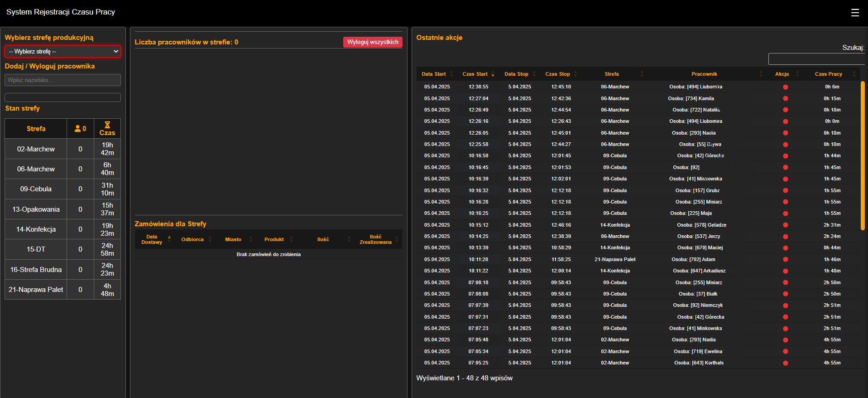Viewport: 868px width, 398px height.
Task: Click sort arrows on Data Dostawy column
Action: [x=169, y=239]
